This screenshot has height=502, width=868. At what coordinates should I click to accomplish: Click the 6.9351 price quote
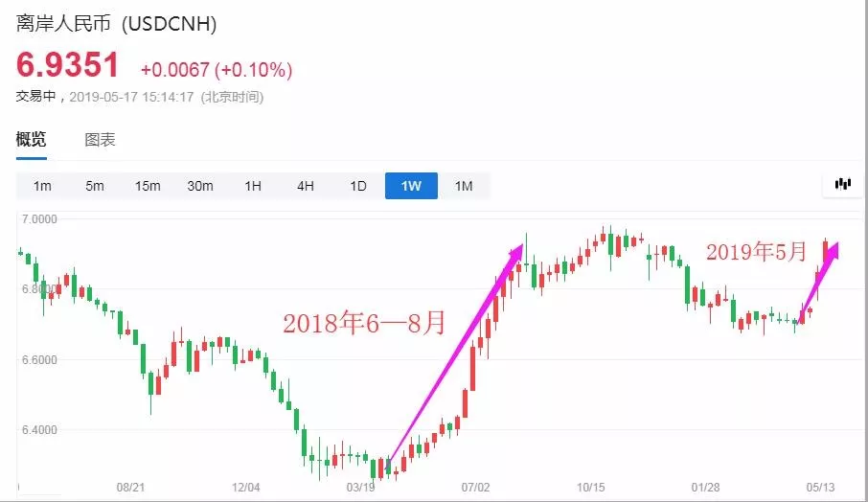point(67,65)
